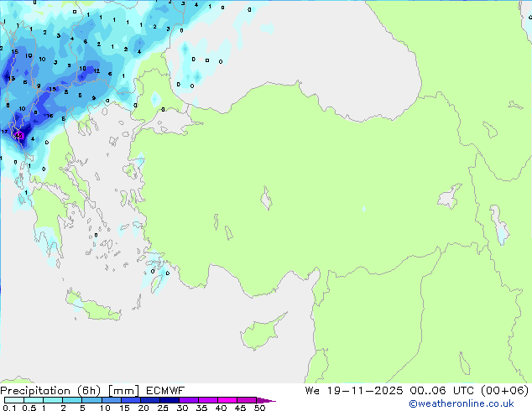Viewport: 532px width, 411px height.
Task: Click the '40' legend scale label
Action: [x=221, y=408]
